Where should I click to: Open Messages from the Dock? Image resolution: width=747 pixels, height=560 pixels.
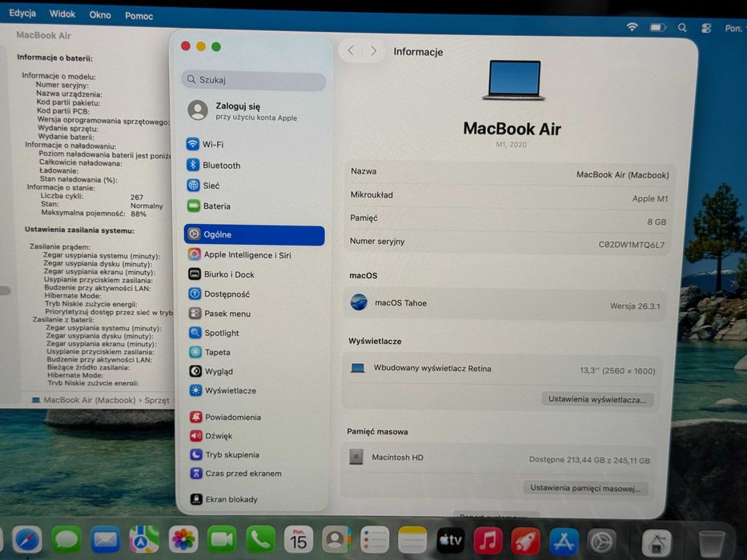[66, 541]
